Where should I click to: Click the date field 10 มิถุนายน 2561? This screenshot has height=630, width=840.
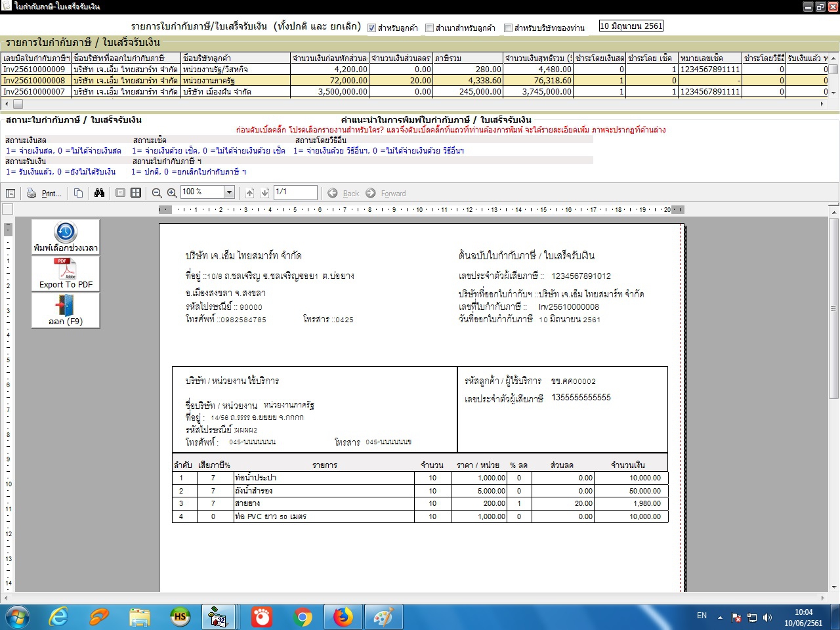coord(631,26)
